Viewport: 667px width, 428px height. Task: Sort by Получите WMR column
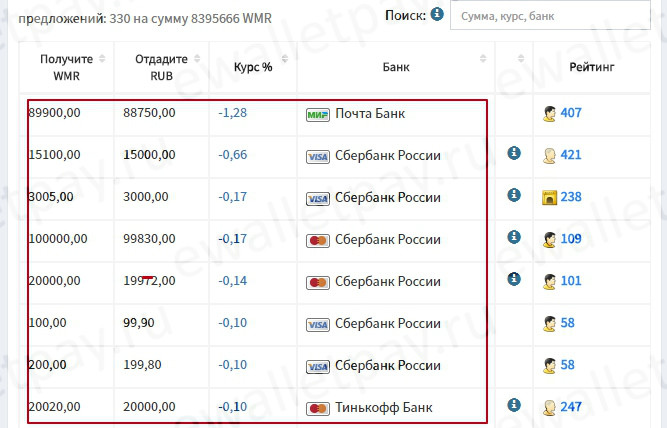[x=102, y=59]
